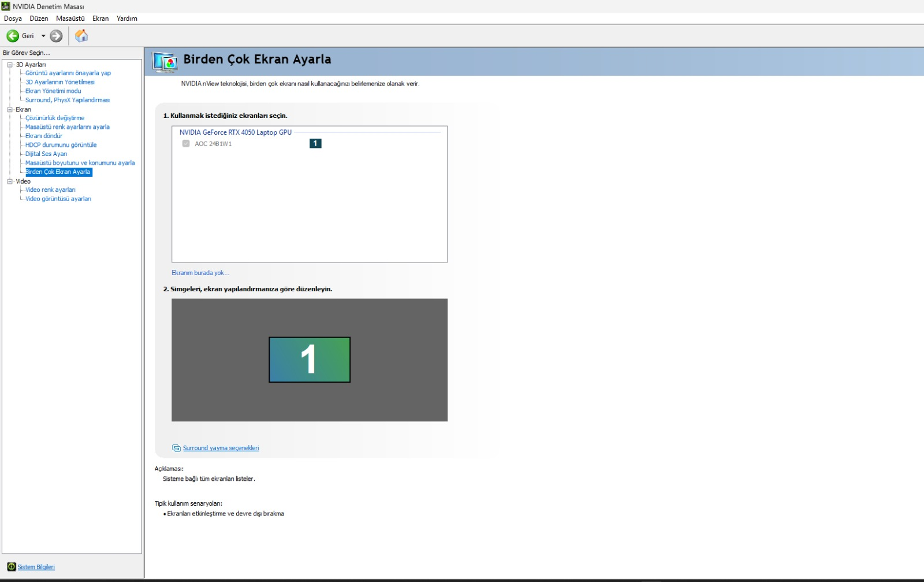Screen dimensions: 924x582
Task: Click the Sistem Bilgileri icon
Action: pyautogui.click(x=12, y=566)
